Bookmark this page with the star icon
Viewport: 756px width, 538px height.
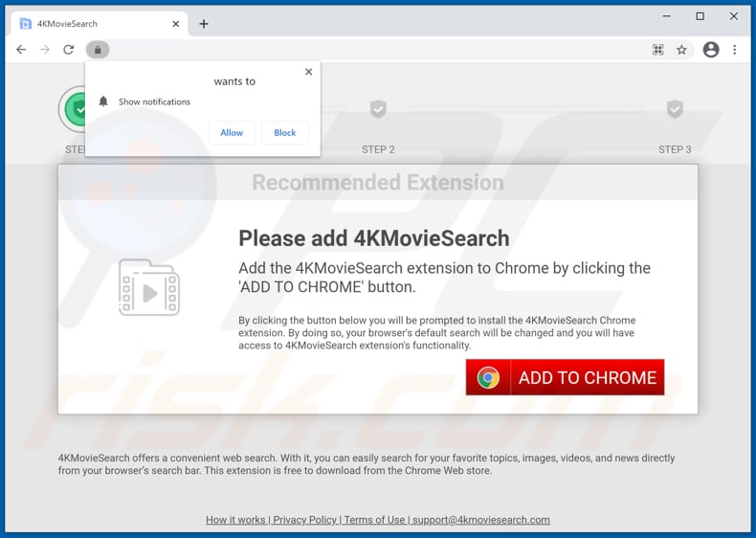point(681,50)
